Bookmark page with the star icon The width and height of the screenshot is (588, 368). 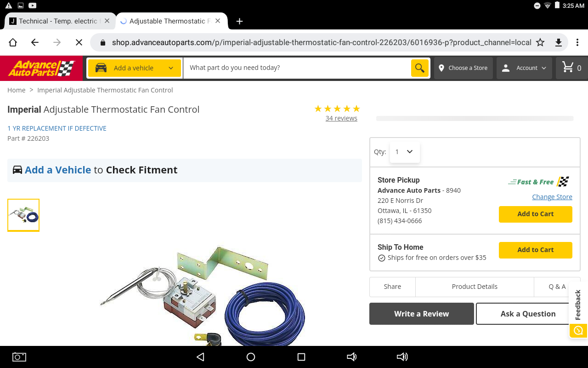(x=540, y=42)
